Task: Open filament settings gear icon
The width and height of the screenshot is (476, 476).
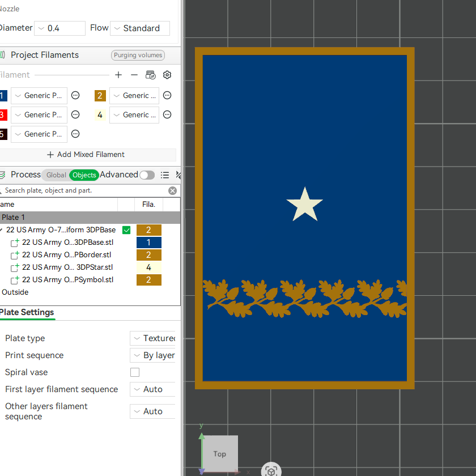Action: coord(167,75)
